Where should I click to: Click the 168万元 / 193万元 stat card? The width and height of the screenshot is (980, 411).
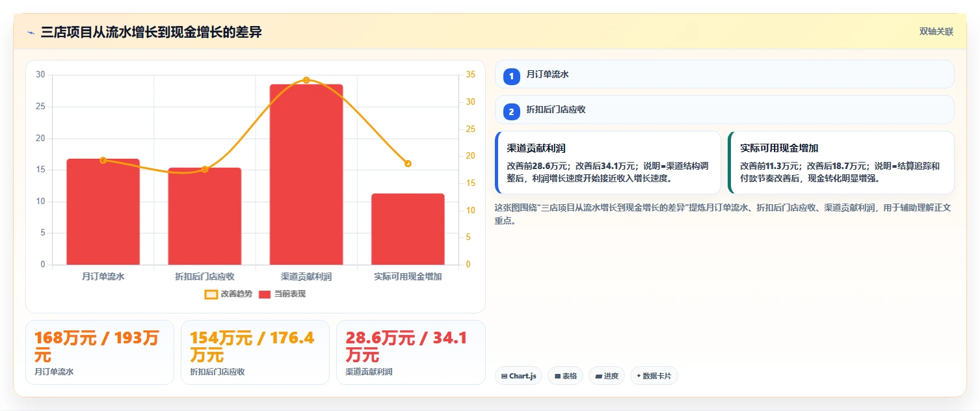[x=99, y=352]
